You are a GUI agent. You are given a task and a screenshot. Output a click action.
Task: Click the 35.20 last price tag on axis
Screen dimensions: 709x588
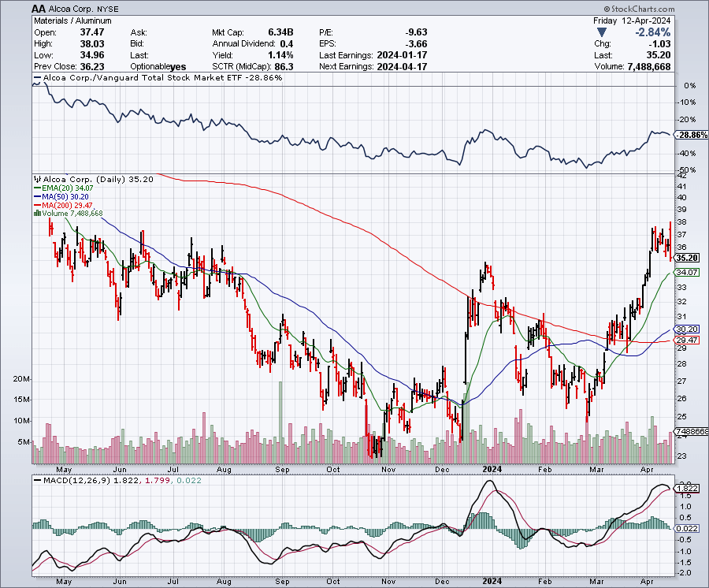(688, 258)
